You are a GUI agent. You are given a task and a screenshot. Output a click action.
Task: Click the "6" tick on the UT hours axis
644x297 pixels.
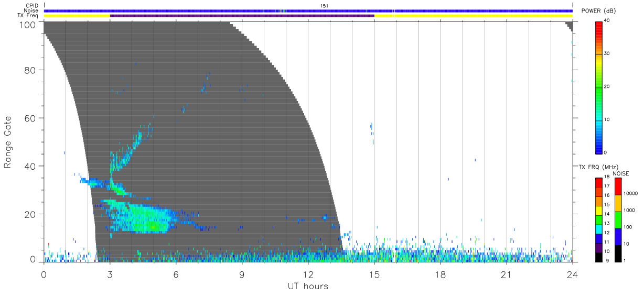pyautogui.click(x=176, y=274)
